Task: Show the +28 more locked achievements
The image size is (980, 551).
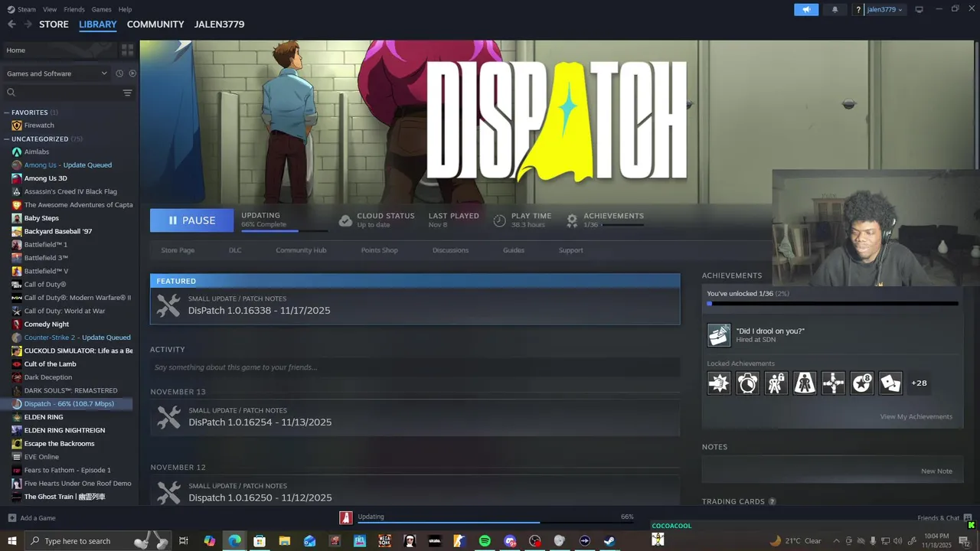Action: tap(919, 383)
